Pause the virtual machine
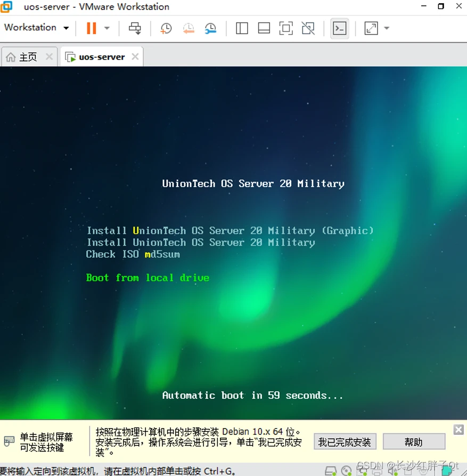 click(x=91, y=28)
